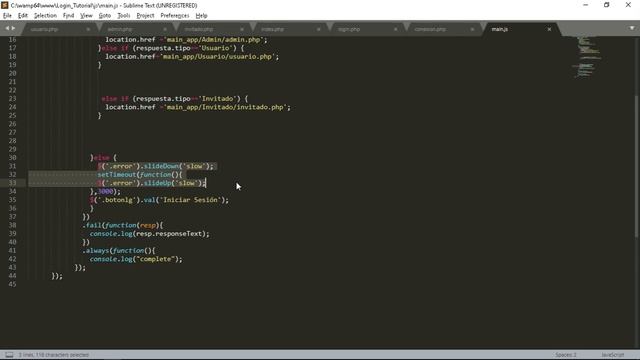The image size is (640, 360).
Task: Switch to the login.php tab
Action: coord(349,29)
